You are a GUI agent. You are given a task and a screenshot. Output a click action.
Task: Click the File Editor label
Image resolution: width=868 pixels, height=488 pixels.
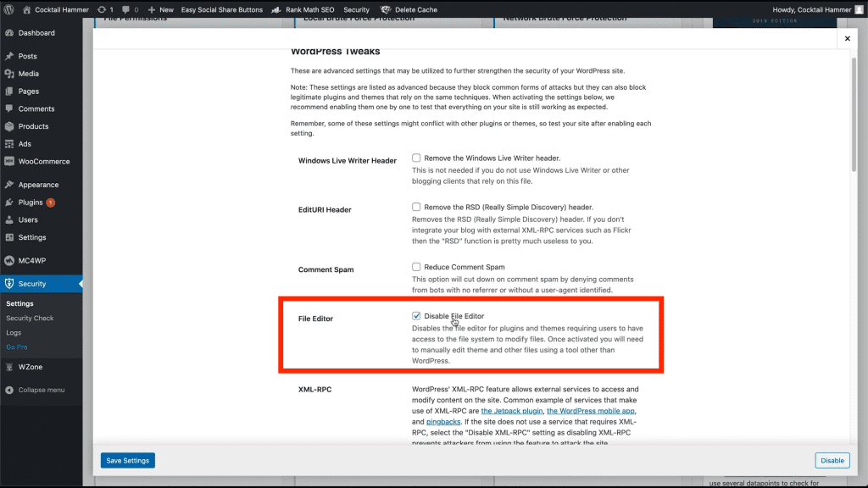(315, 319)
